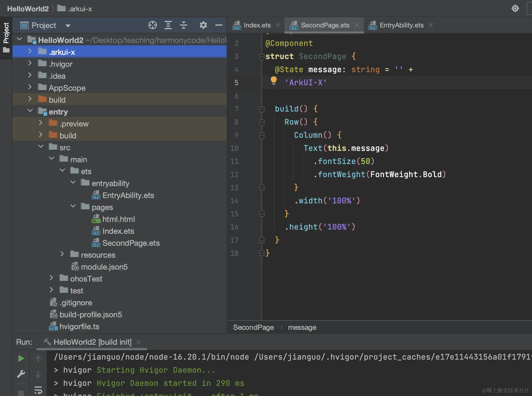Viewport: 532px width, 396px height.
Task: Click the Collapse All icon in Project toolbar
Action: coord(184,25)
